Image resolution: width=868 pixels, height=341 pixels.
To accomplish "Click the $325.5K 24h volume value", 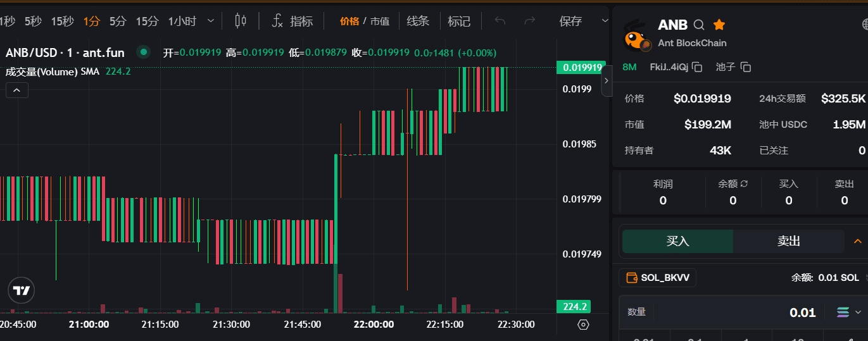I will (x=843, y=99).
